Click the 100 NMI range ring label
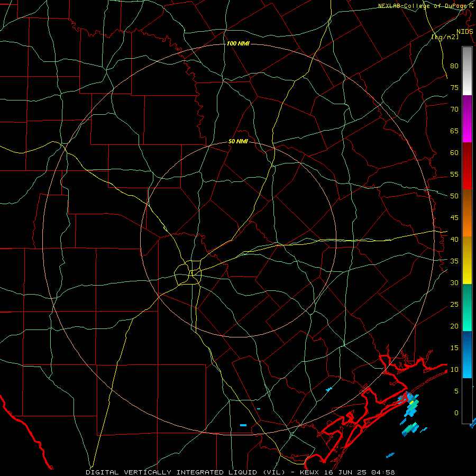Viewport: 476px width, 476px height. tap(238, 44)
